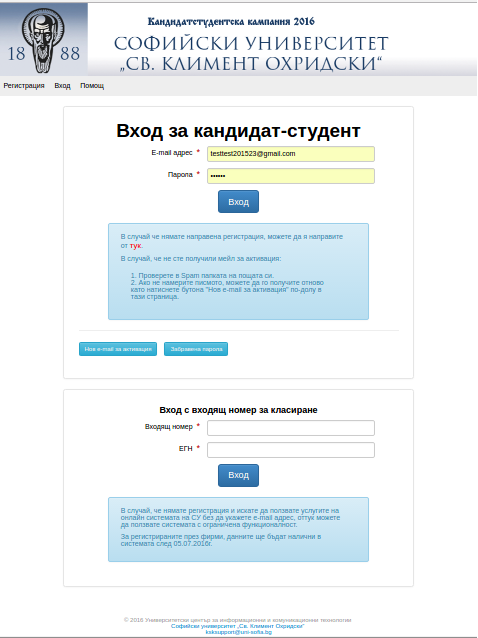This screenshot has width=478, height=638.
Task: Click the © 2016 Университетски център footer text
Action: click(238, 620)
